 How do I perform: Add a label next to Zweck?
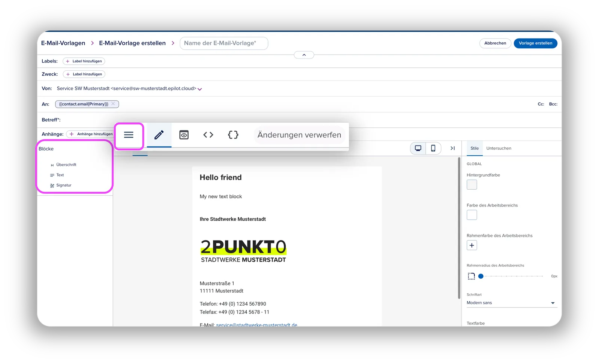click(x=84, y=74)
